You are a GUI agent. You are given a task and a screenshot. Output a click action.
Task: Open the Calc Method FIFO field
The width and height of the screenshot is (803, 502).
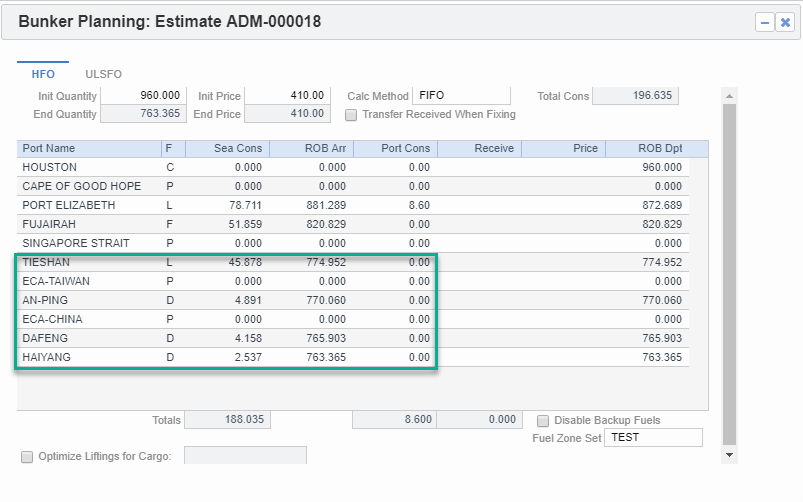click(460, 96)
